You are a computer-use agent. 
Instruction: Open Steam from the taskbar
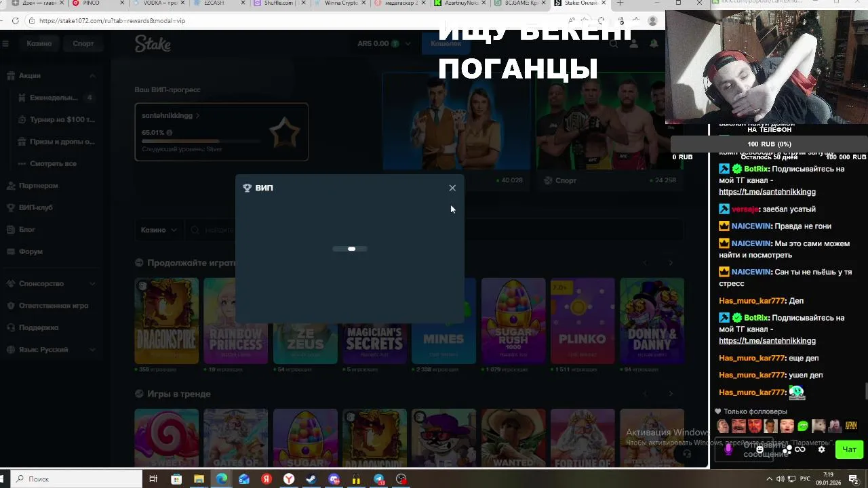[x=311, y=479]
